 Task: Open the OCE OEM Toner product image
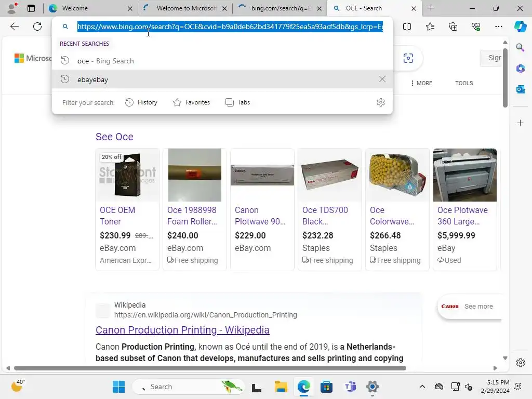127,175
